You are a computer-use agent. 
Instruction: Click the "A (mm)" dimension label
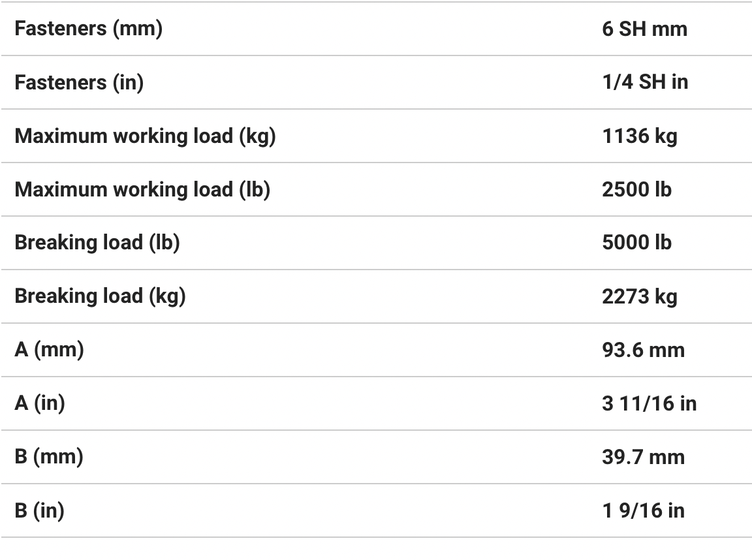50,350
